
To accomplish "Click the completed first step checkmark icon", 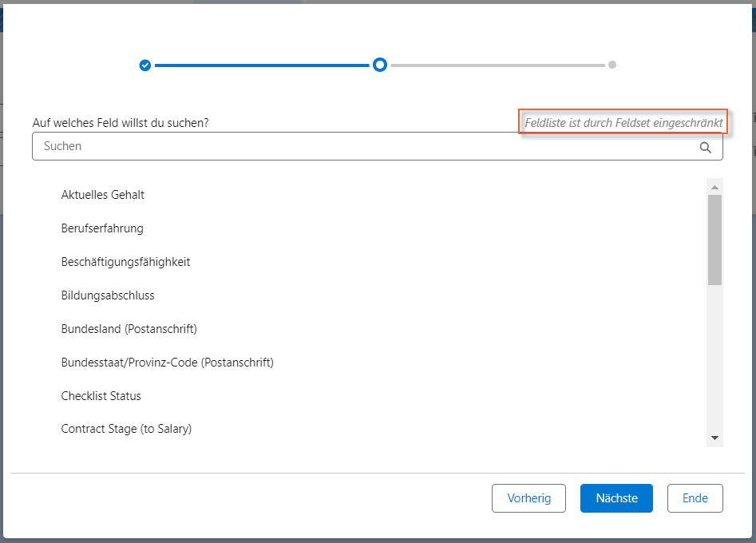I will (144, 65).
